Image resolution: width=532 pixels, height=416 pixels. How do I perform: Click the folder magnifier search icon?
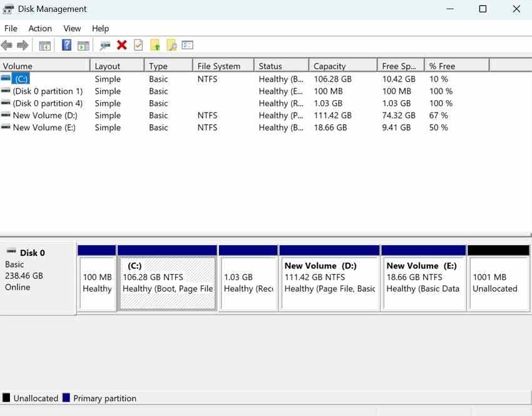[171, 45]
